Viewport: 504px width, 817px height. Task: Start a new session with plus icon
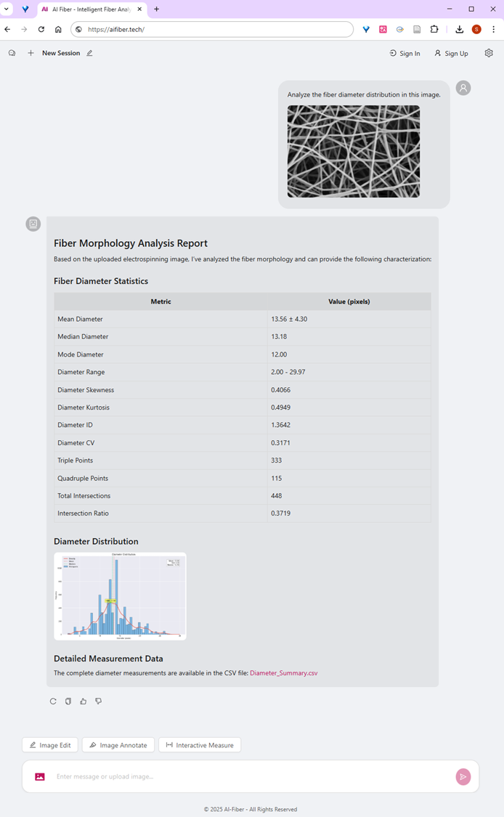31,52
